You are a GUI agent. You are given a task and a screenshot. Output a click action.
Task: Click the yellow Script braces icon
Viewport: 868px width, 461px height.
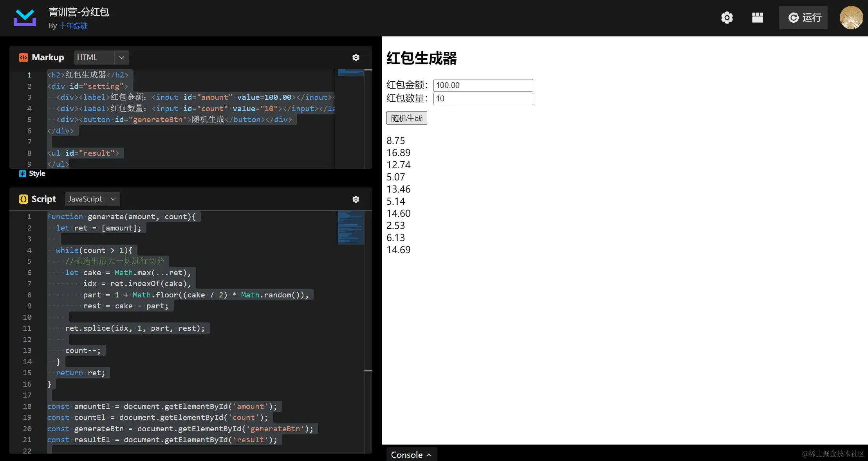23,199
